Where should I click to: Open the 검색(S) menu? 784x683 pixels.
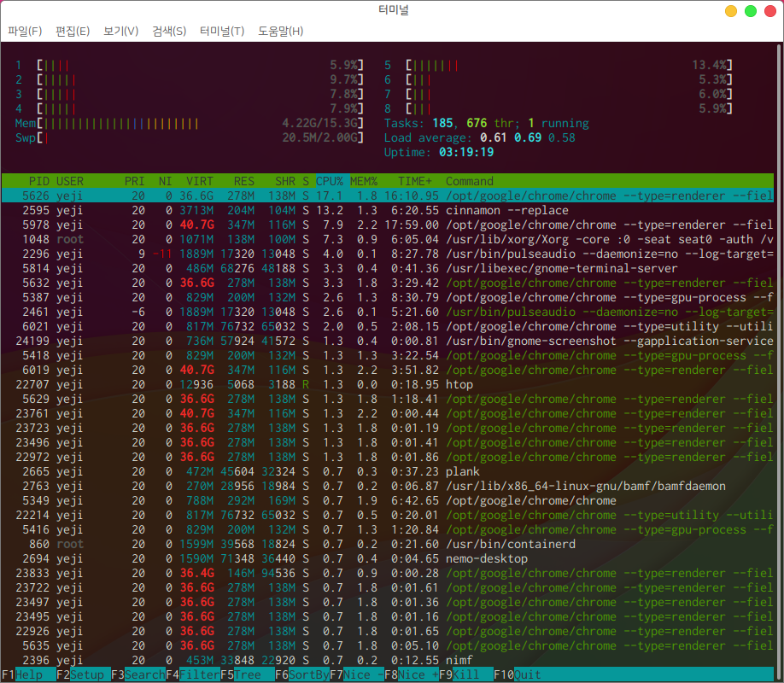point(169,32)
